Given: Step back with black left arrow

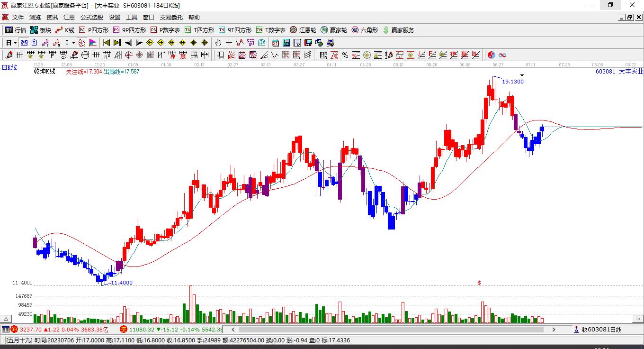Looking at the screenshot, I should tap(128, 43).
